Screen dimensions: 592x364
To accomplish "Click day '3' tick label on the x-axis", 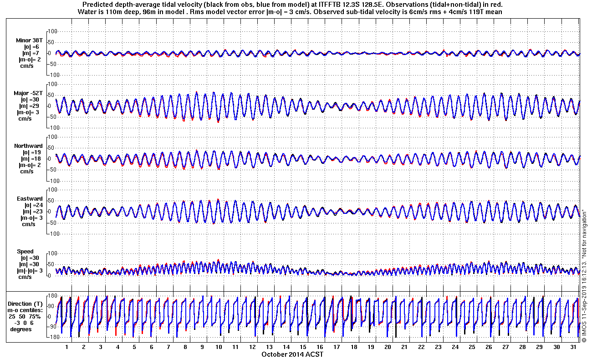I will coord(100,347).
